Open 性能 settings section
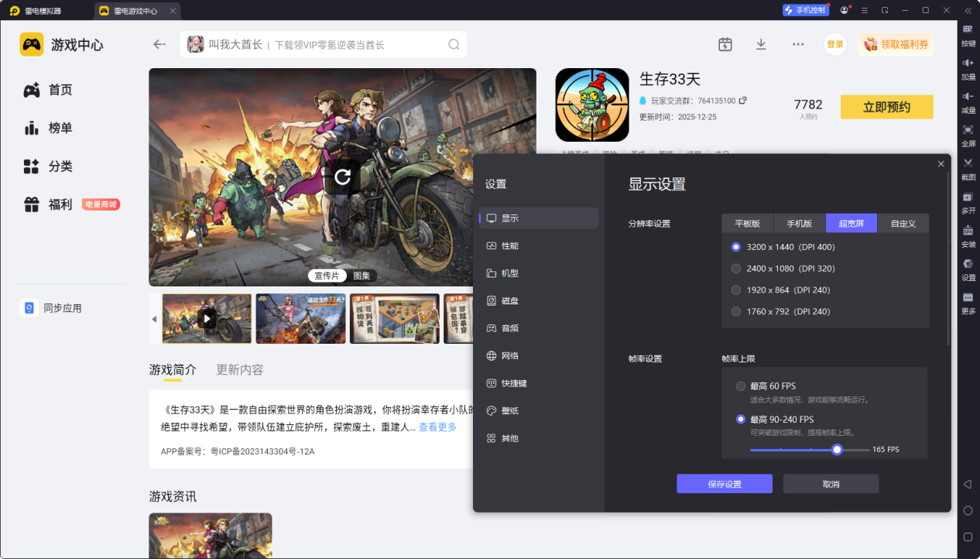The height and width of the screenshot is (559, 980). 539,245
